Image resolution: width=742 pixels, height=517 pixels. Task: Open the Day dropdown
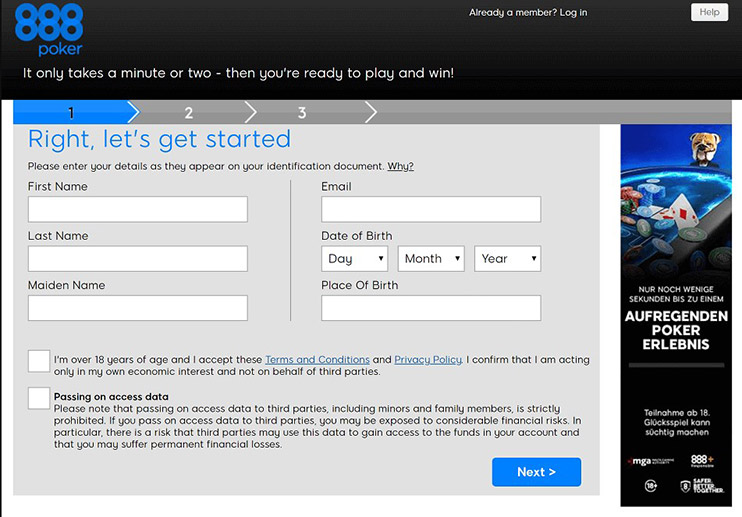coord(354,258)
